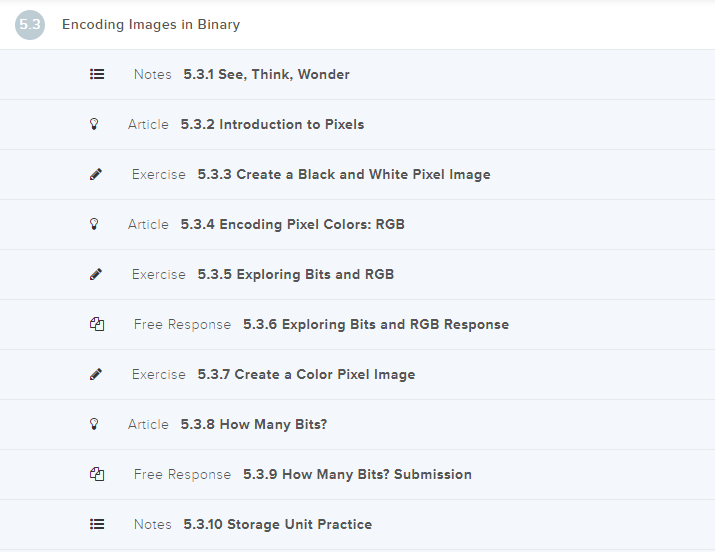Click list icon beside Storage Unit Practice
Viewport: 715px width, 552px height.
coord(97,524)
